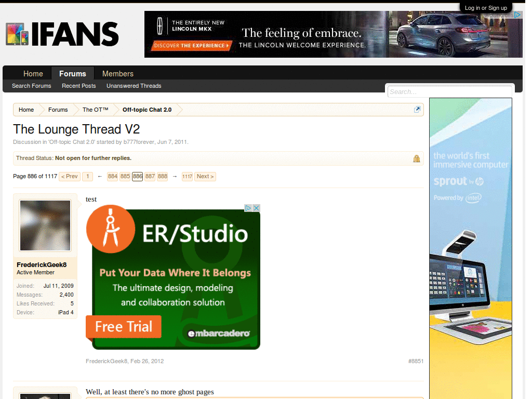Click Likes Received count 5
The height and width of the screenshot is (399, 532).
click(72, 303)
